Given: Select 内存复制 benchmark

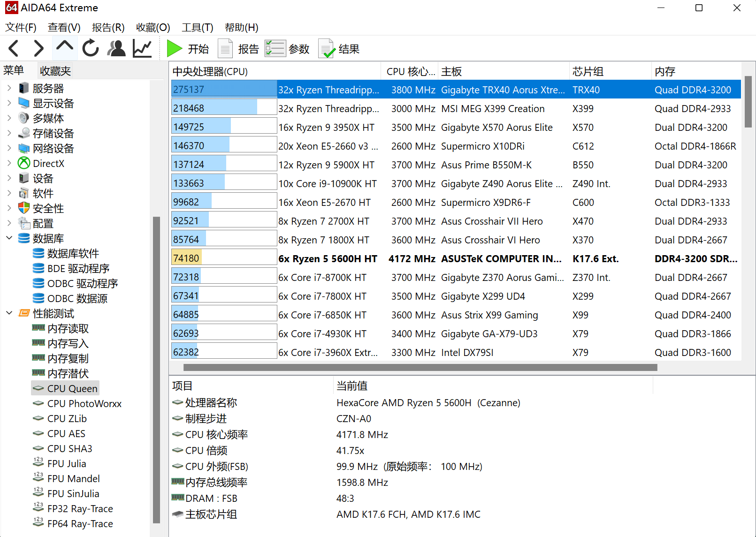Looking at the screenshot, I should pos(68,359).
